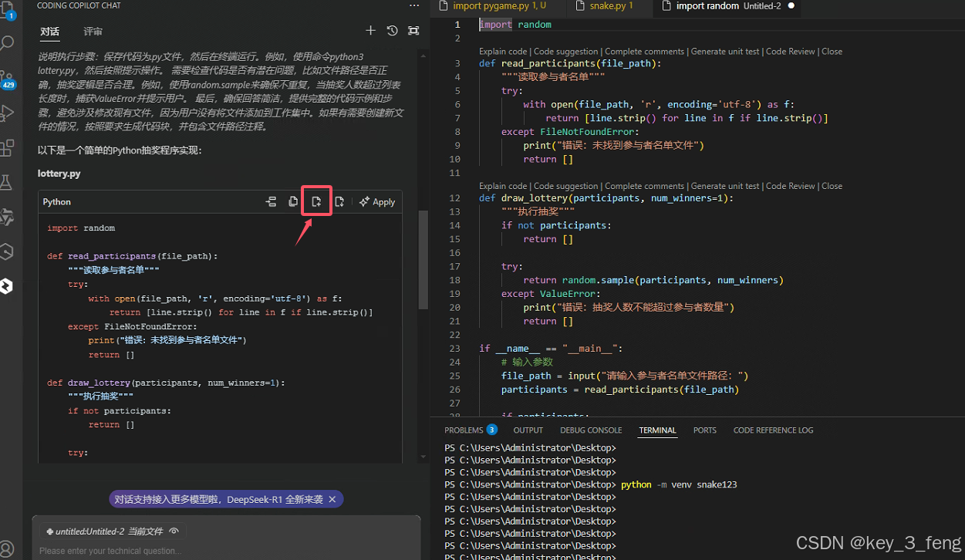
Task: Open the Explorer view in activity bar
Action: (8, 11)
